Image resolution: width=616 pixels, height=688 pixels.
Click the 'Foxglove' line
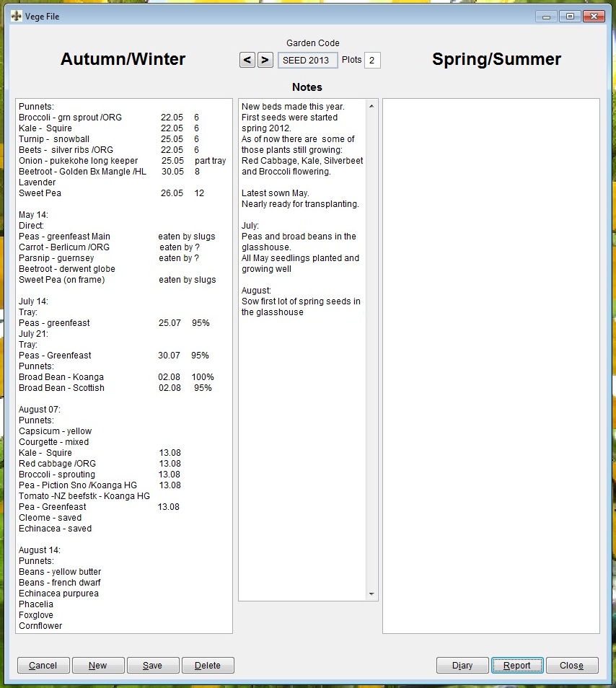coord(36,615)
